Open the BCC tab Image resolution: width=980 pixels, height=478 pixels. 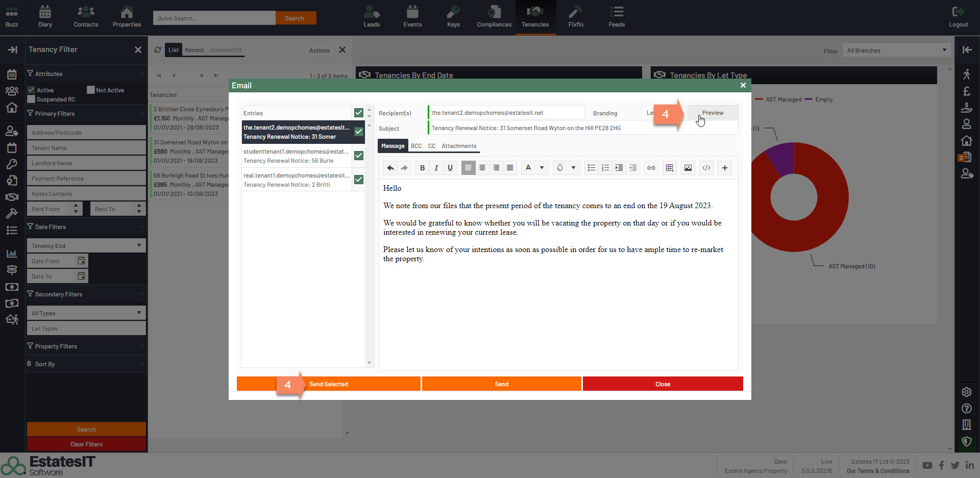[416, 146]
